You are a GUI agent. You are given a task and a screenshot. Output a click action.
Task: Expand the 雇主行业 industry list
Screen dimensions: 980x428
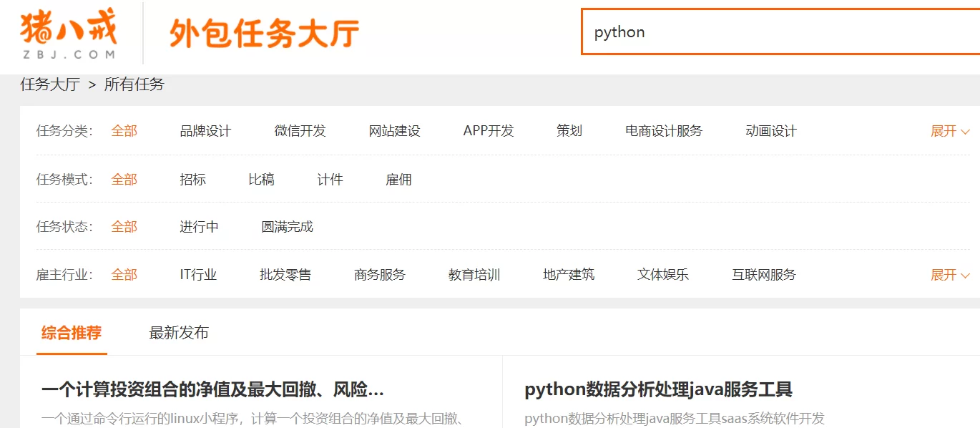pos(949,275)
